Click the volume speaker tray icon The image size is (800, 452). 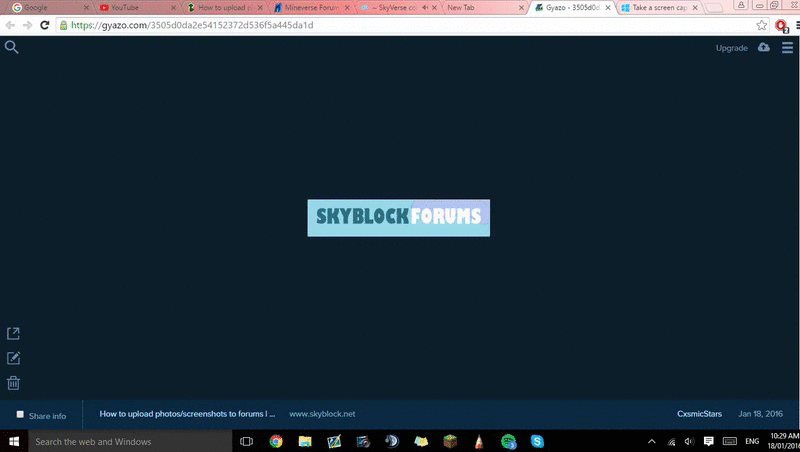click(689, 441)
